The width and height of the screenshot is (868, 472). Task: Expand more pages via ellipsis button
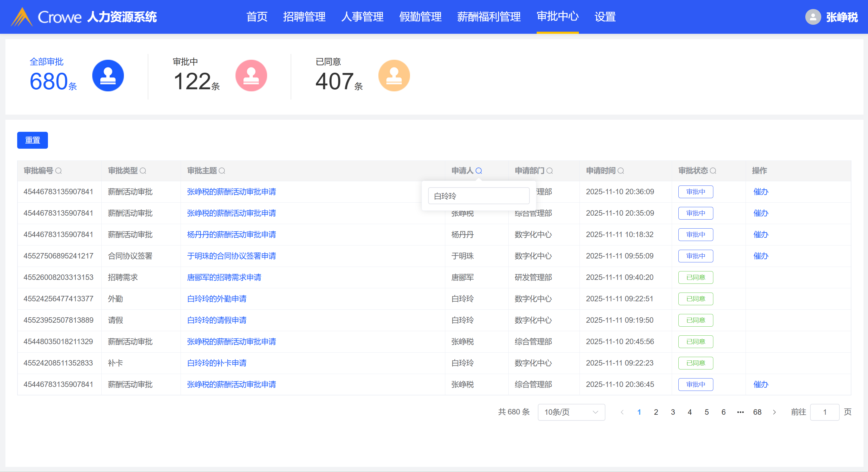pos(740,412)
